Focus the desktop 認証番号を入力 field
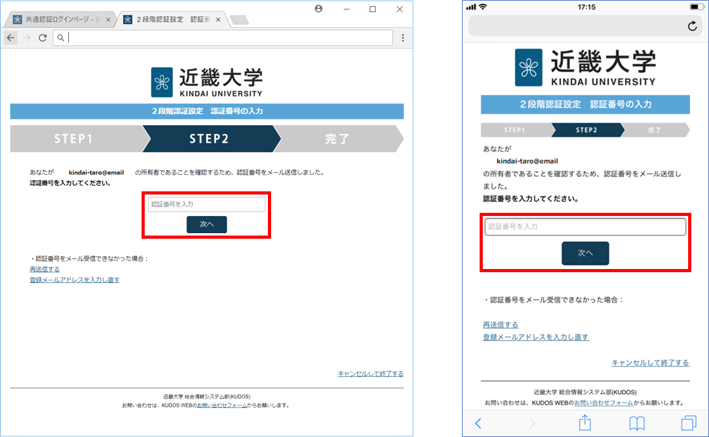Screen dimensions: 709x437 (206, 204)
